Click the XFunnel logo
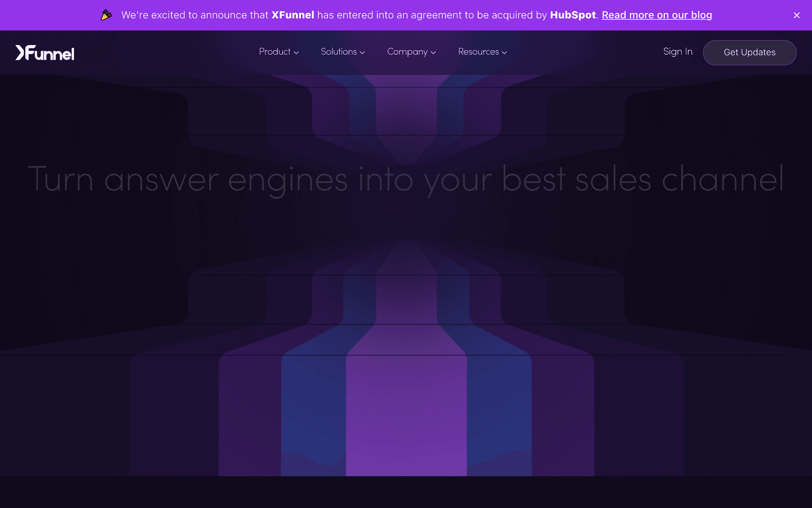812x508 pixels. pyautogui.click(x=45, y=53)
